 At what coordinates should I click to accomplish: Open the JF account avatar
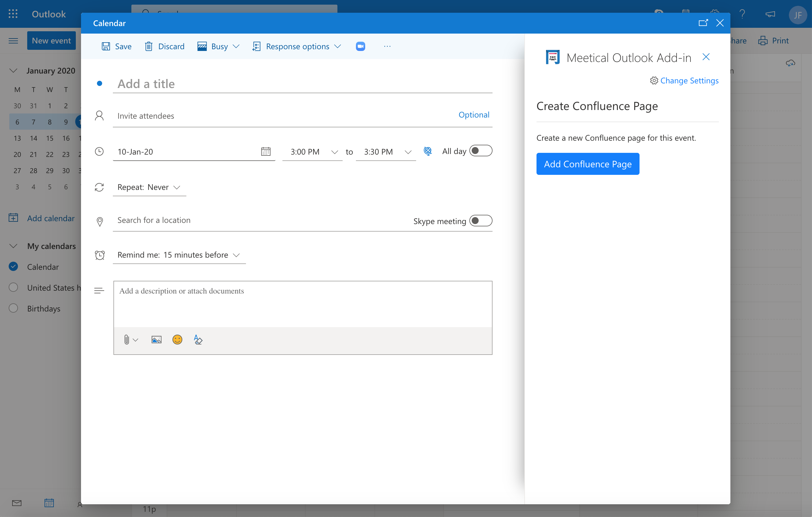(x=798, y=15)
